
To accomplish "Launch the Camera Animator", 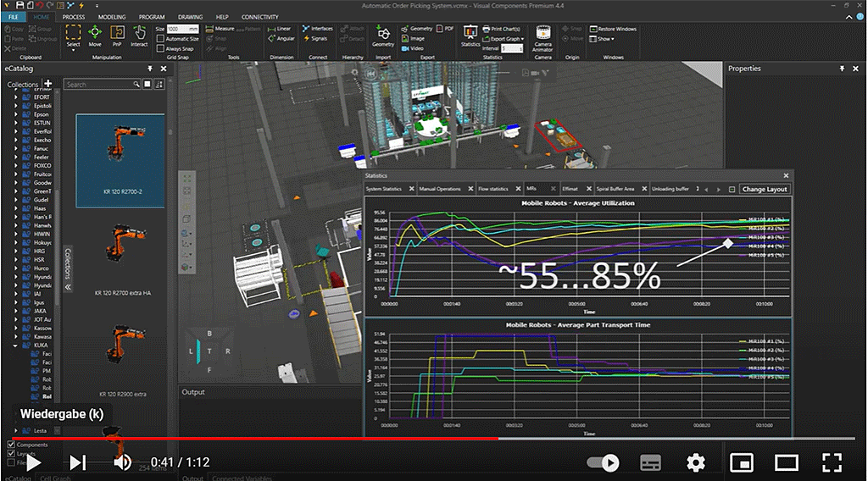I will [542, 37].
